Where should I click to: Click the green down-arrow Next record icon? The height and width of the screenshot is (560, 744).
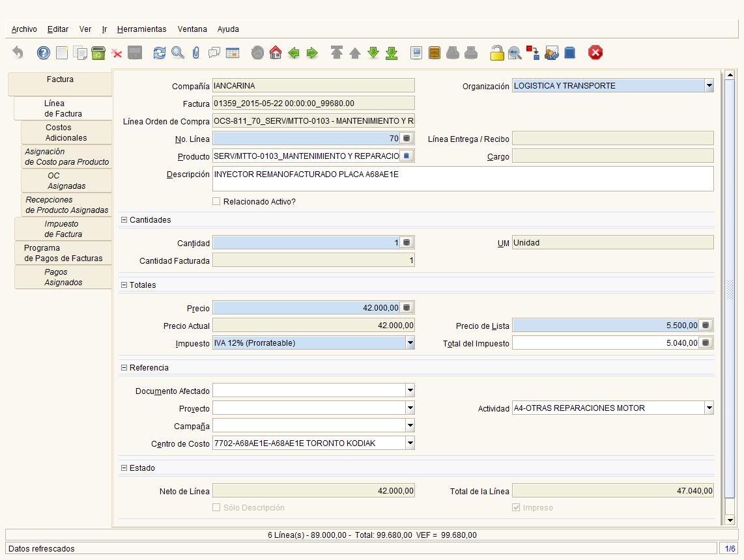pos(373,53)
